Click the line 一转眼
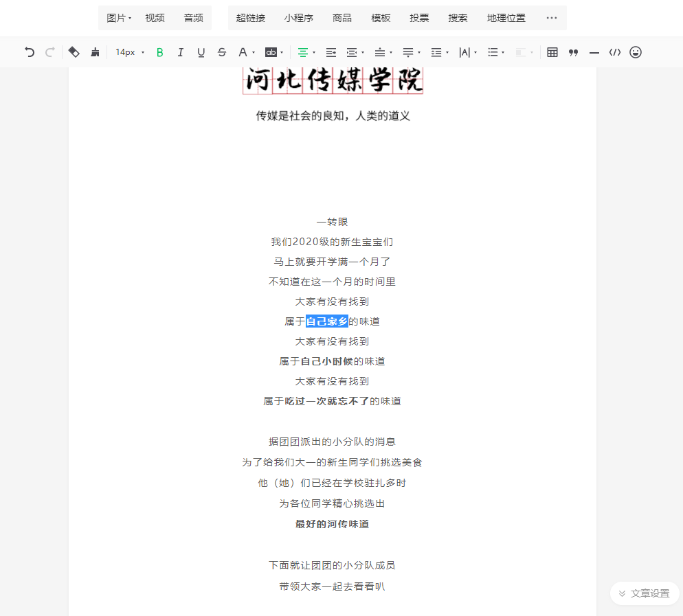This screenshot has width=683, height=616. coord(332,222)
